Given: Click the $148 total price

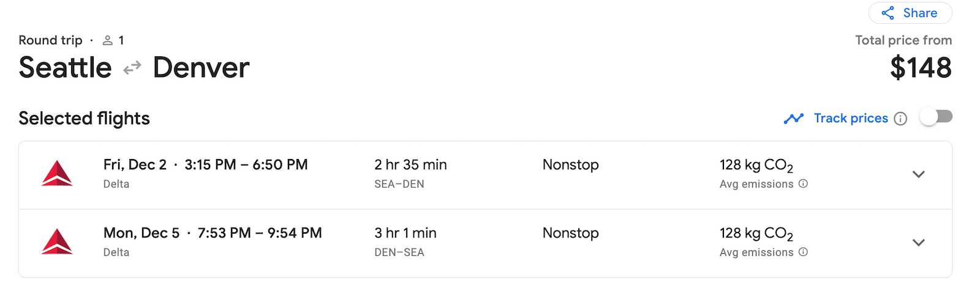Looking at the screenshot, I should pyautogui.click(x=921, y=67).
